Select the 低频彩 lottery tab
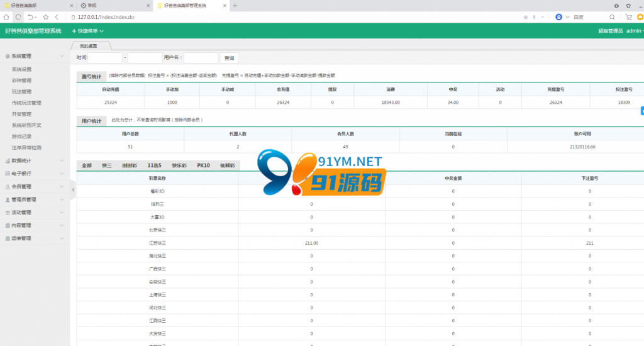 (x=228, y=165)
